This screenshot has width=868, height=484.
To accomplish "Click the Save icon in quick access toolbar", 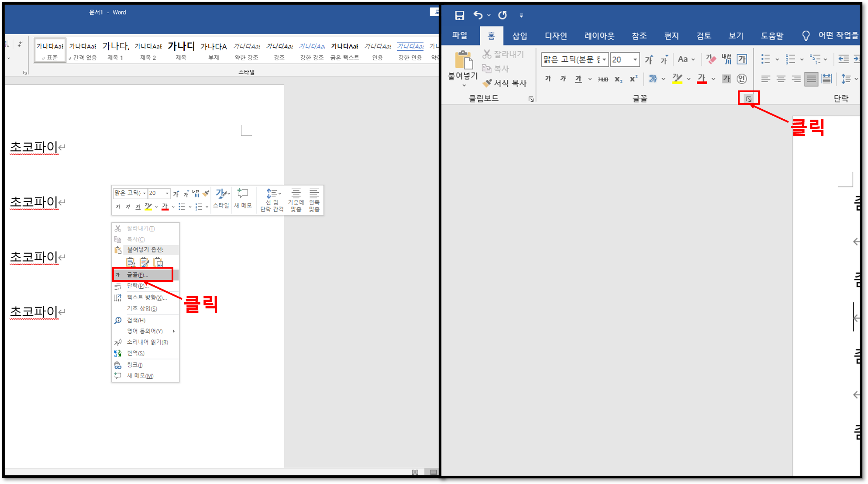I will coord(459,16).
